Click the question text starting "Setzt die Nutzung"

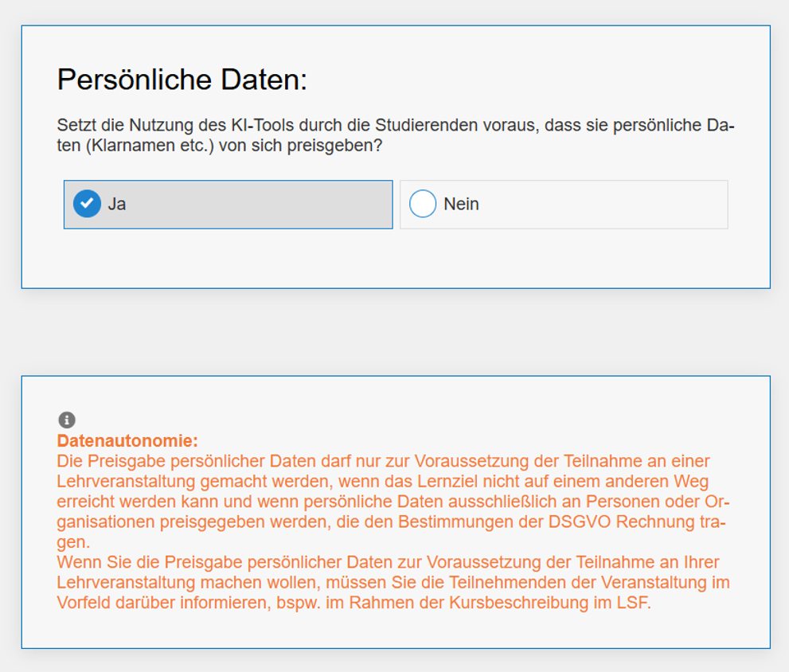tap(396, 135)
